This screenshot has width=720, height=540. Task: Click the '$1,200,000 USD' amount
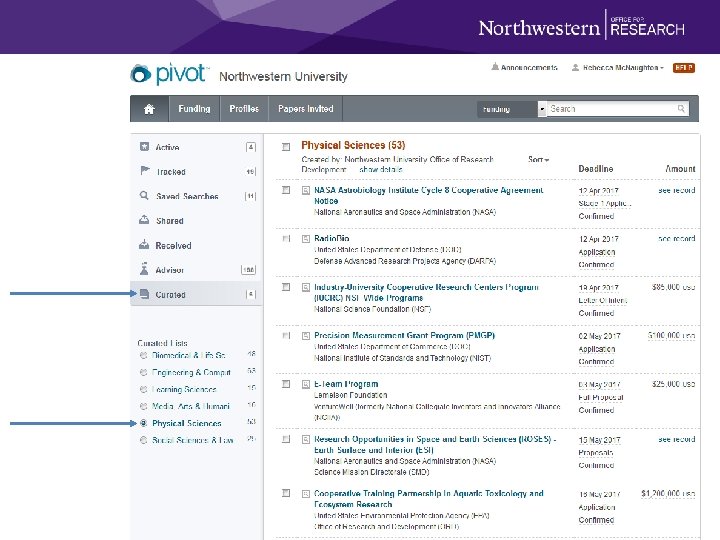point(668,493)
